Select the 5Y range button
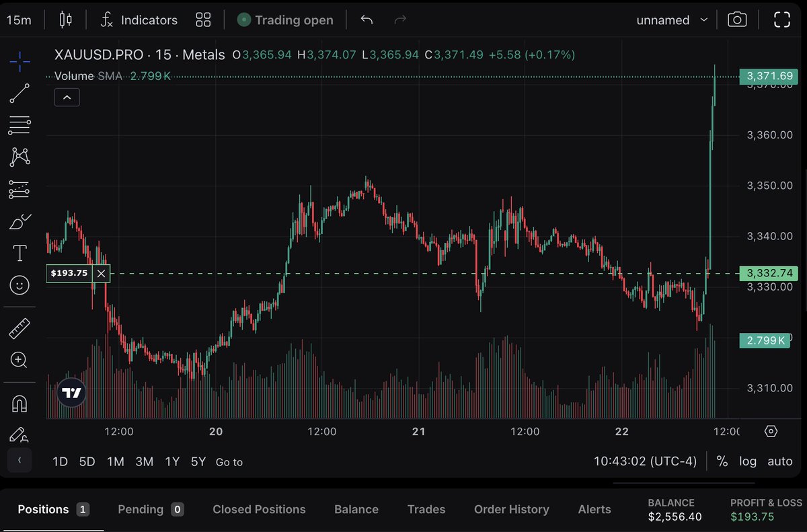 tap(196, 462)
